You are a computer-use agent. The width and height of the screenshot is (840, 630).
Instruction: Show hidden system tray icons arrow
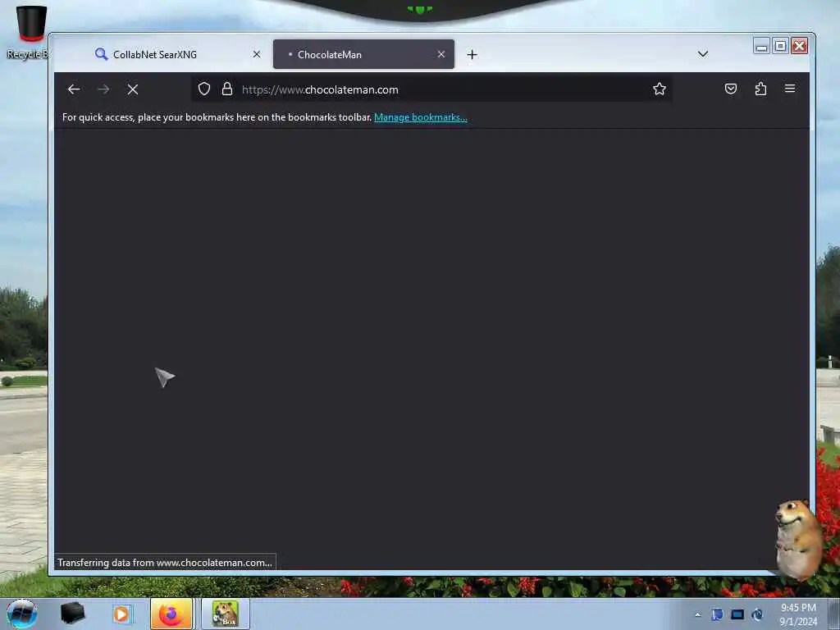click(697, 615)
